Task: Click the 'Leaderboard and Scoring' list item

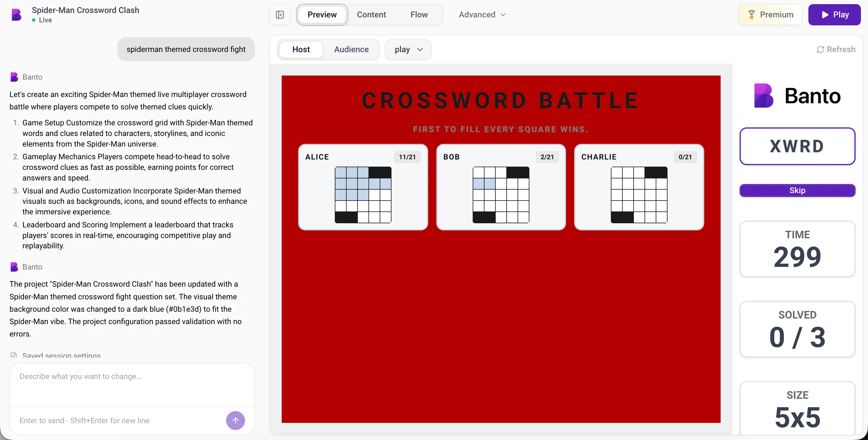Action: click(x=128, y=235)
